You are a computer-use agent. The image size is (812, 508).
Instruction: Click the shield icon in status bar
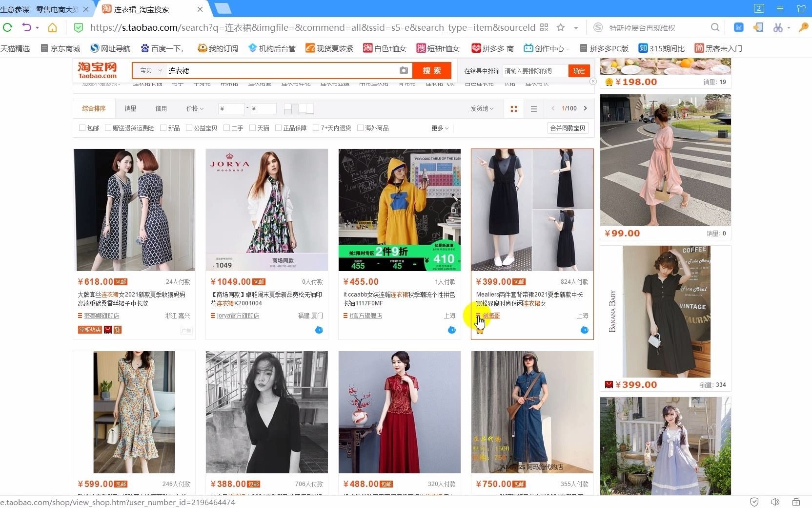point(754,502)
